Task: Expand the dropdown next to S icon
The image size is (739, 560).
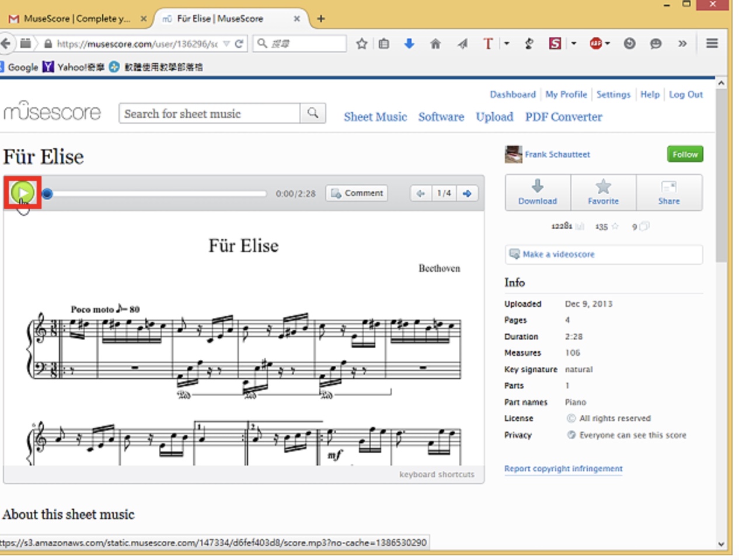Action: click(574, 44)
